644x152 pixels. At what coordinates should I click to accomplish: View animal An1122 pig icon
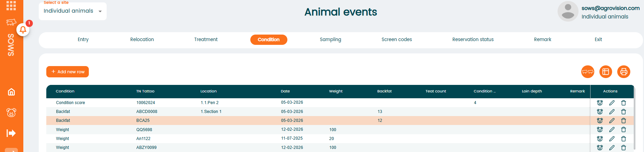600,139
